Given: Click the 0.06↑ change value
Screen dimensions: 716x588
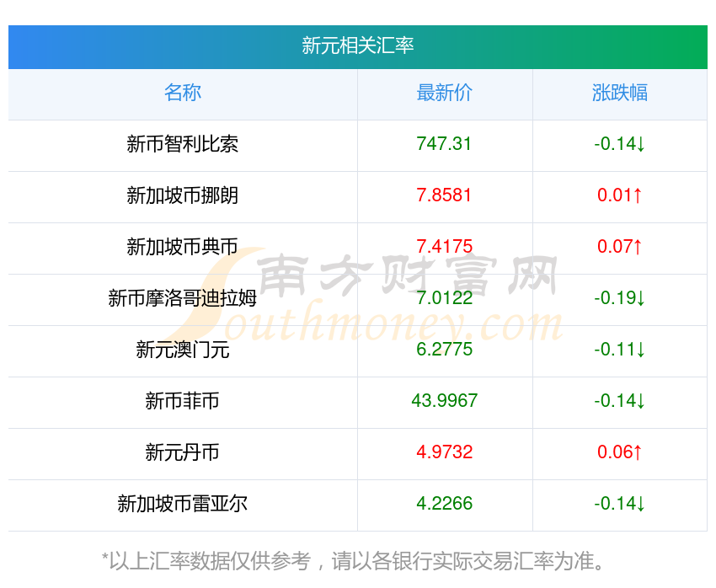Looking at the screenshot, I should pos(620,452).
